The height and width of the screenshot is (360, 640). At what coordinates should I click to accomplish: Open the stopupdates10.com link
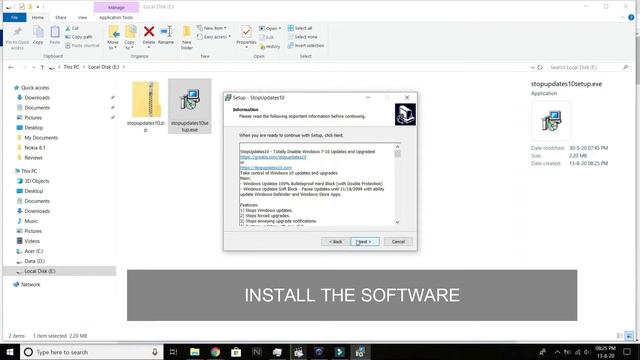click(266, 168)
